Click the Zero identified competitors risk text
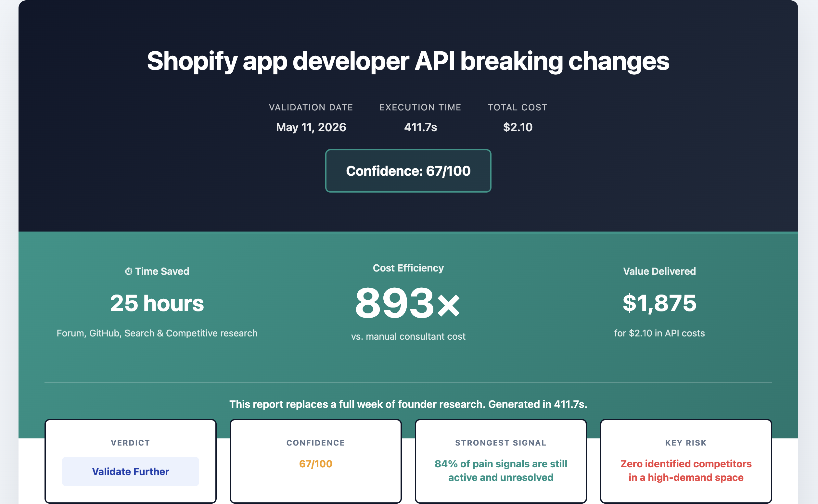 686,470
